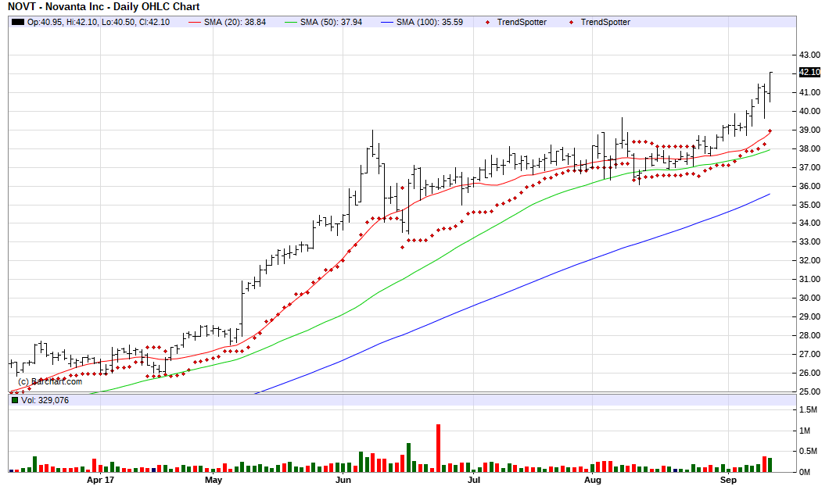Click the SMA (100): 35.59 label
829x504 pixels.
429,22
